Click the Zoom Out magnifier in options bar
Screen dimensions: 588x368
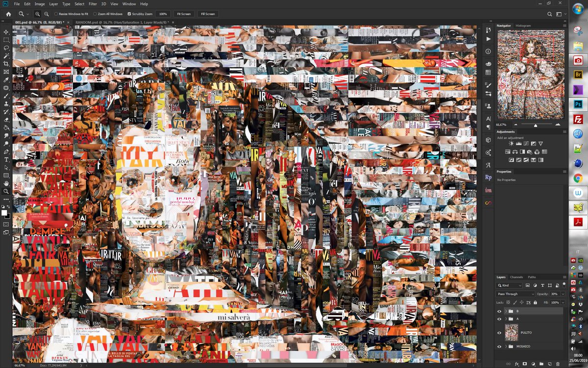[46, 14]
